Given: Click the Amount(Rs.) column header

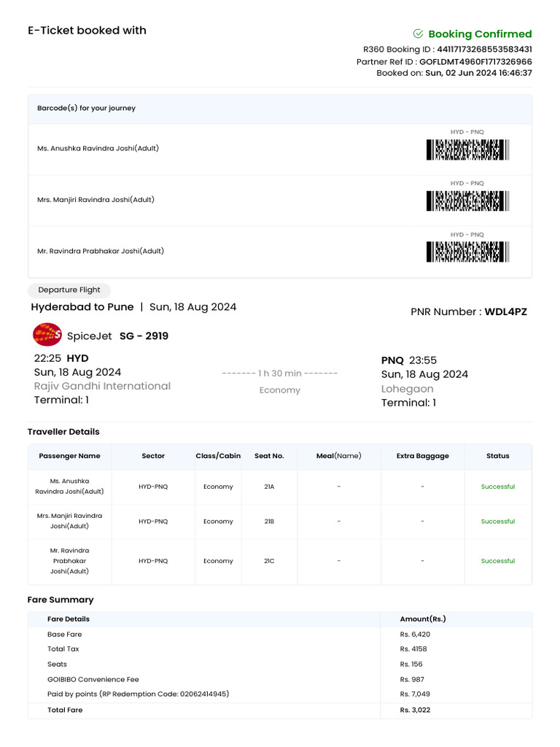Looking at the screenshot, I should point(423,619).
